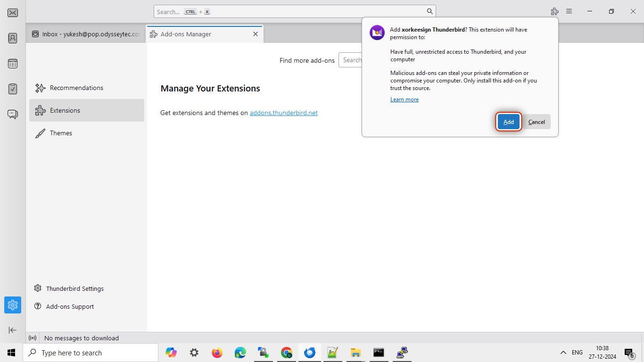Launch Firefox from the taskbar
Screen dimensions: 644x362
217,353
